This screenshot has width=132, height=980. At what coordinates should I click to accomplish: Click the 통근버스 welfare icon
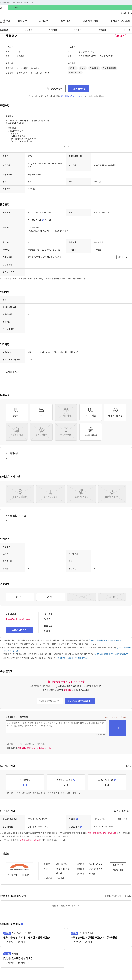coord(17,412)
